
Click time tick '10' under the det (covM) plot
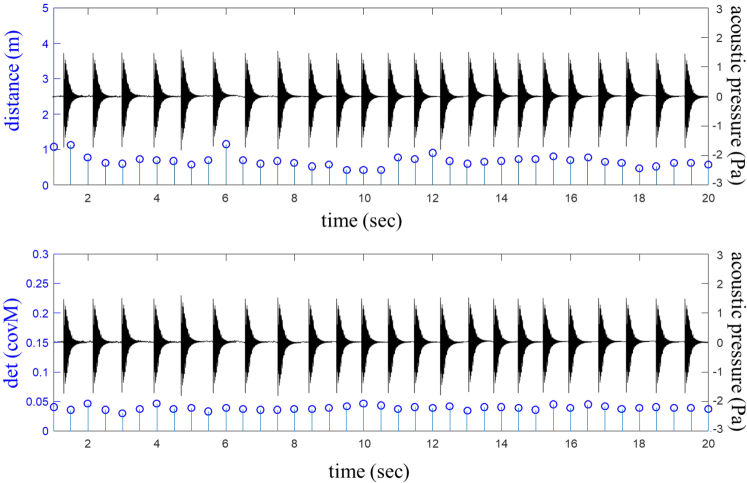click(x=364, y=443)
